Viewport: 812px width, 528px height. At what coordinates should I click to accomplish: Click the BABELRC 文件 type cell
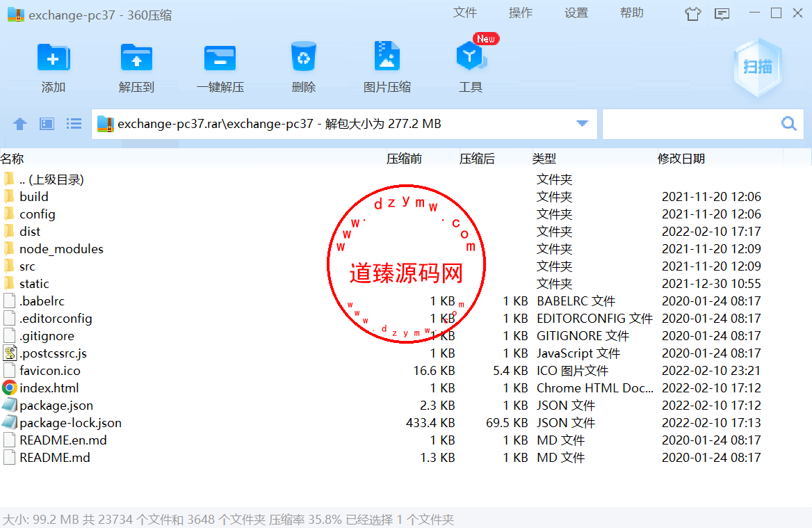(576, 301)
